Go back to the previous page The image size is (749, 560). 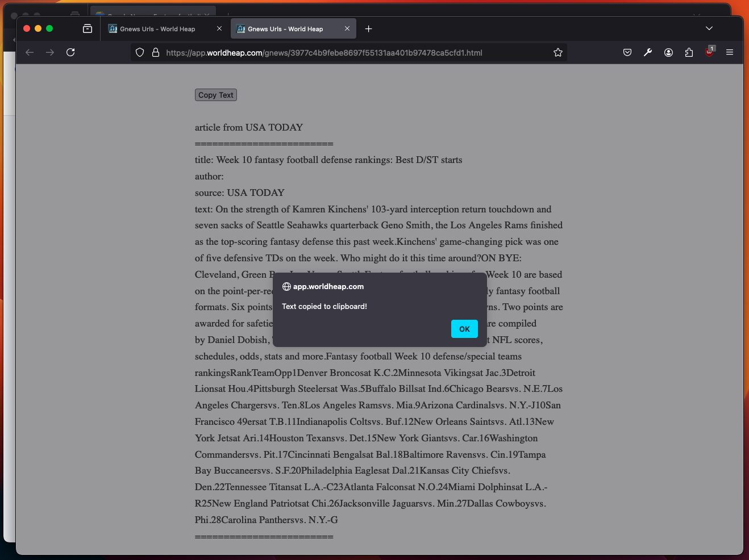click(x=30, y=52)
